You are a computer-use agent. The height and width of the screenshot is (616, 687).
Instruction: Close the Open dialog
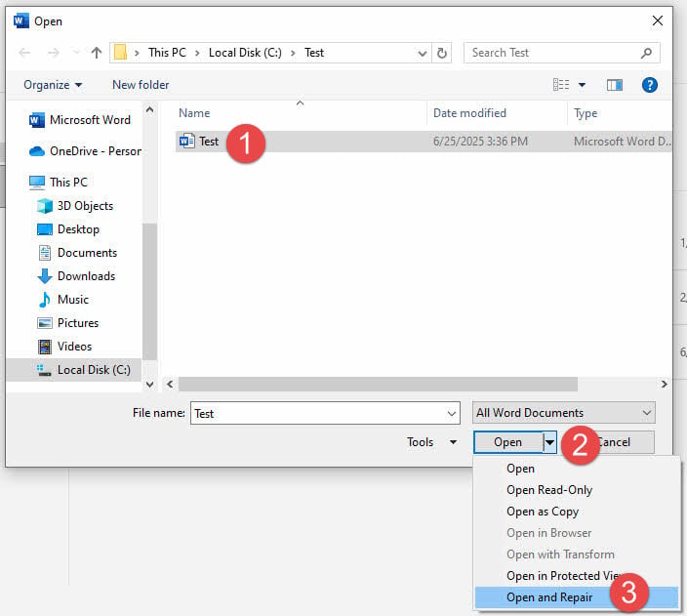coord(657,21)
